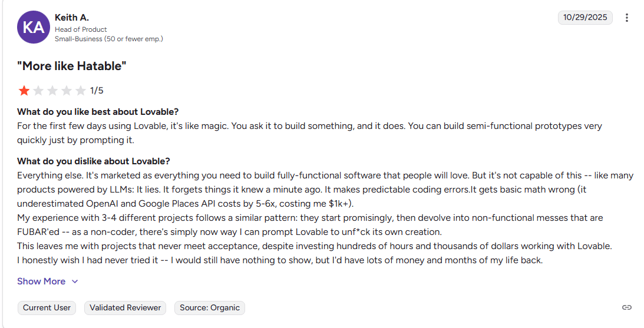Click the KA profile avatar
The height and width of the screenshot is (328, 644).
point(34,27)
